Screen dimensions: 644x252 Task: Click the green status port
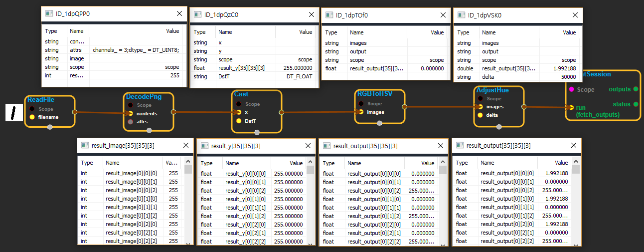pyautogui.click(x=635, y=104)
